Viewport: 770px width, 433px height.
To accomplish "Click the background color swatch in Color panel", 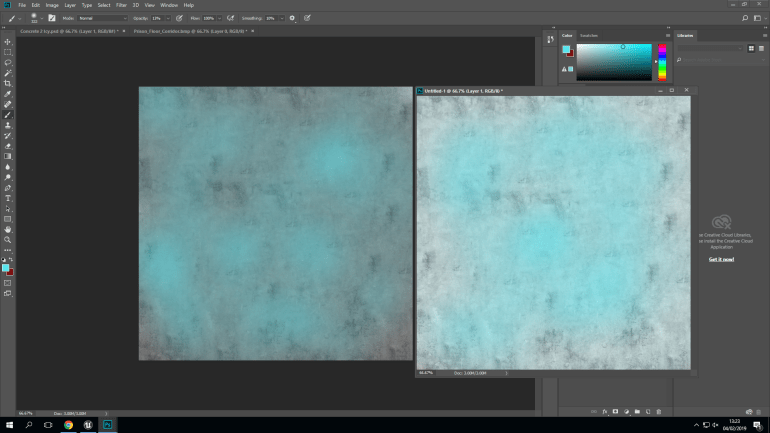I will [570, 53].
